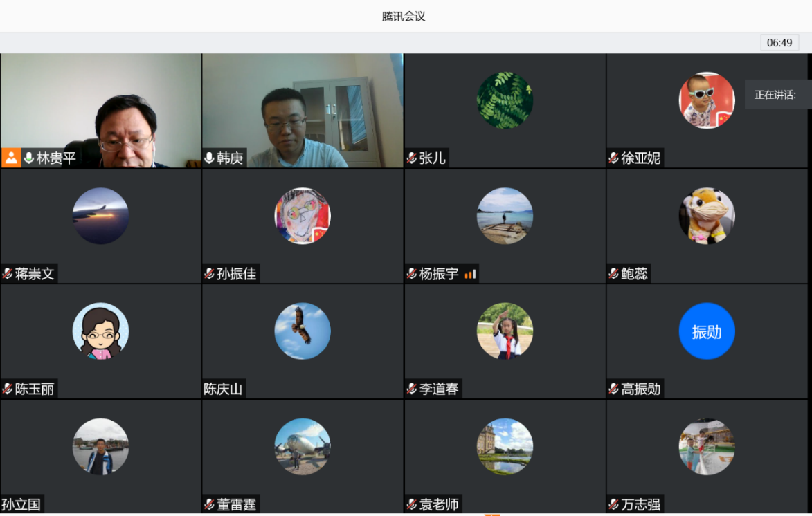Click the orange signal bars beside 杨振宇
This screenshot has height=516, width=812.
click(x=471, y=275)
